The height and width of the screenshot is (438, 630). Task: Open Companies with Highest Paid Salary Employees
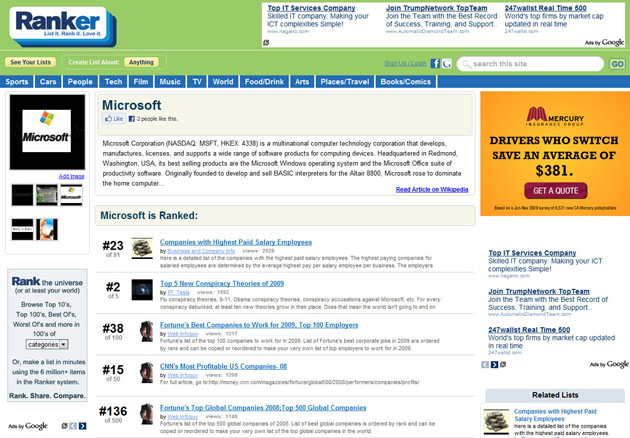click(x=236, y=242)
